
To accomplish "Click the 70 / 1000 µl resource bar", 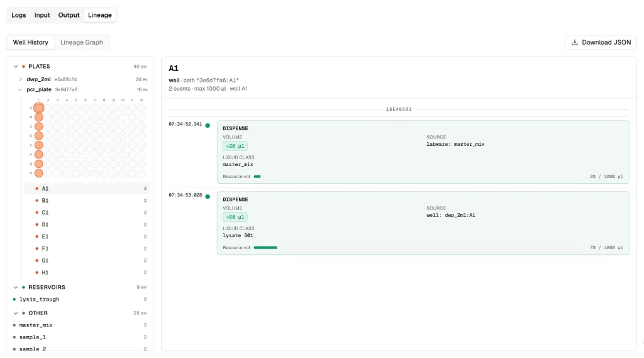I will pos(265,248).
